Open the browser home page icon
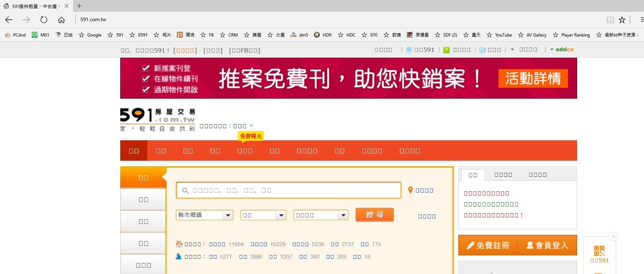 [x=61, y=20]
